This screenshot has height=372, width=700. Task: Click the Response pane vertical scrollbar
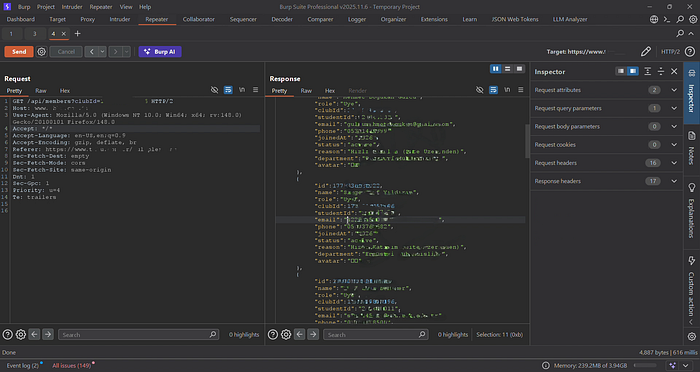pos(527,141)
